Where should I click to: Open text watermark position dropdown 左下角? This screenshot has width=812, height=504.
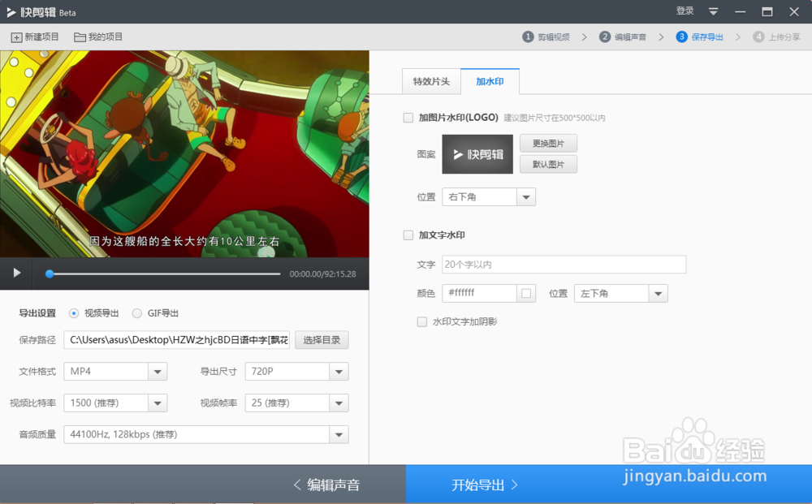pos(621,294)
